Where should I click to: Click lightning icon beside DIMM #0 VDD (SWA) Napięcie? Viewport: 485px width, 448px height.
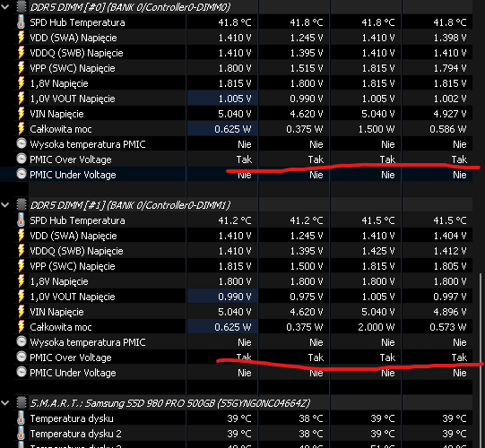[21, 38]
